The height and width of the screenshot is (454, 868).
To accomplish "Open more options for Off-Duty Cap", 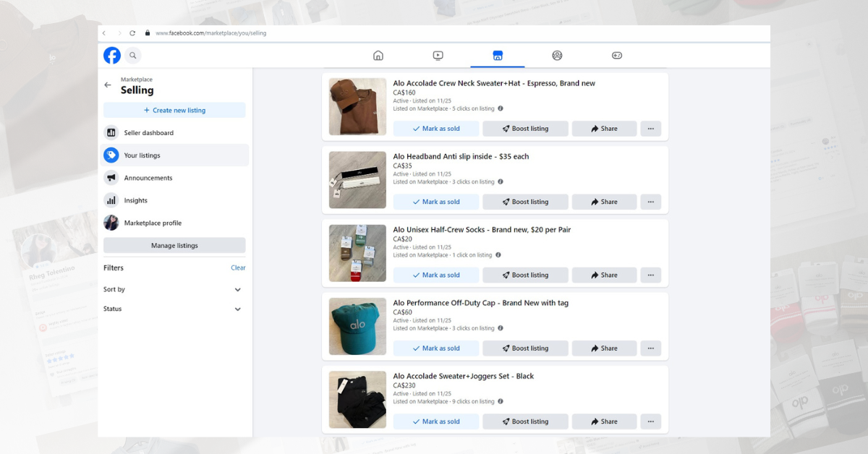I will pos(650,348).
